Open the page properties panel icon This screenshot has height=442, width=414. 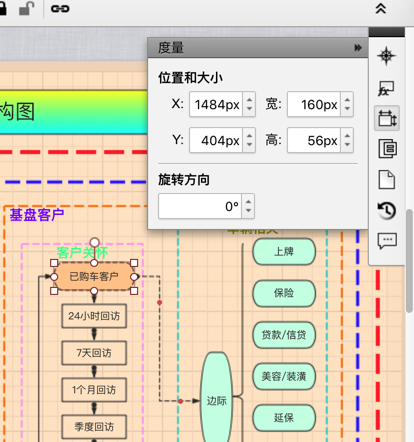[x=387, y=180]
